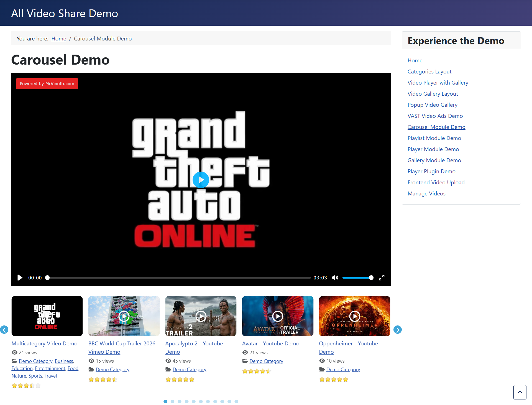532x405 pixels.
Task: Open Player Plugin Demo menu item
Action: (x=431, y=171)
